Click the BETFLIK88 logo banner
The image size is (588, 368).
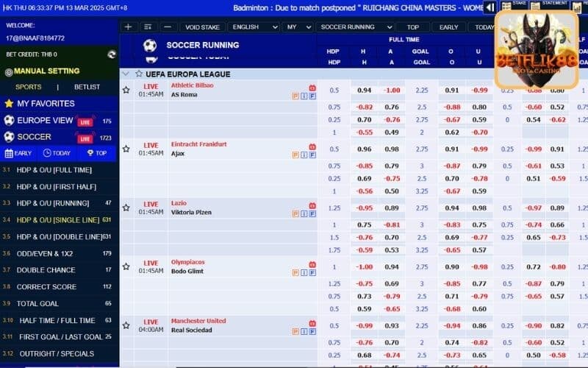[537, 50]
